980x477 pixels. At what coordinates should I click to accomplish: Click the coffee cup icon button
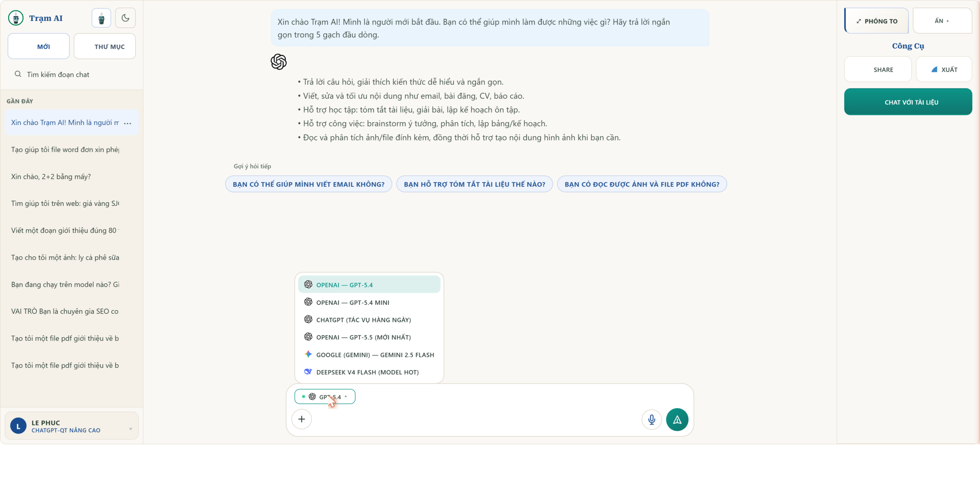click(x=101, y=18)
